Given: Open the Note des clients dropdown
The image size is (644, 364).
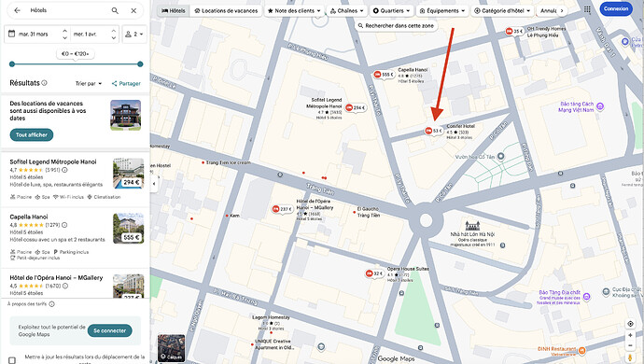Looking at the screenshot, I should tap(294, 10).
